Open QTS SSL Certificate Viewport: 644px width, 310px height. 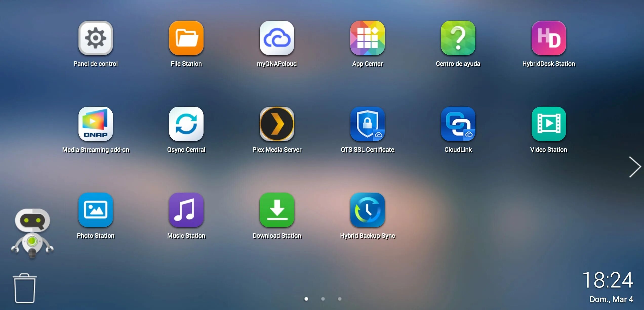pos(367,124)
